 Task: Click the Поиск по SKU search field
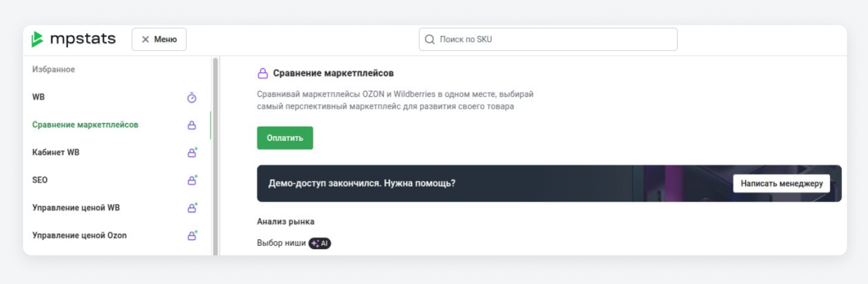(x=548, y=39)
